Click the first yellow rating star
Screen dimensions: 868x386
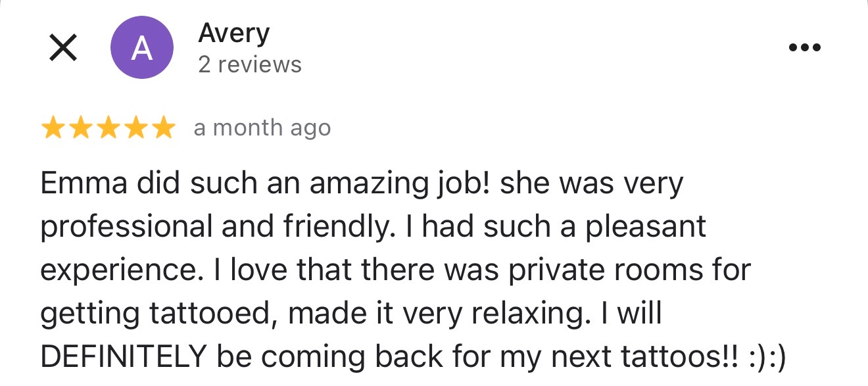click(53, 129)
